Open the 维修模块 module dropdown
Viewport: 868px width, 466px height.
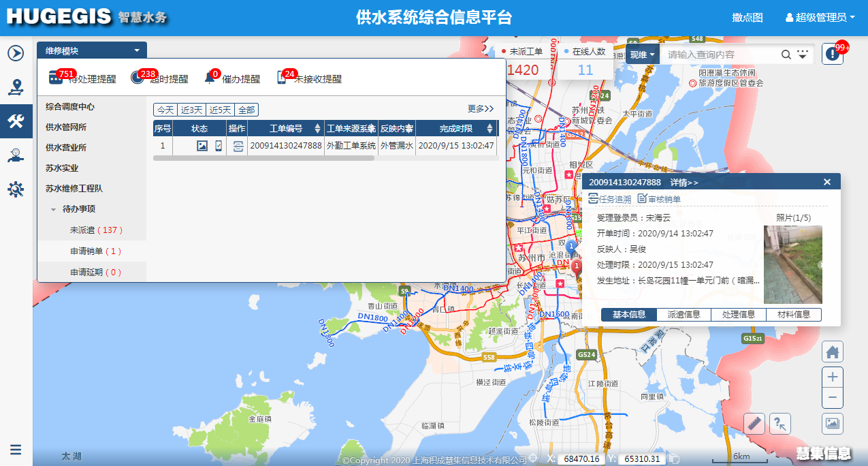[92, 50]
